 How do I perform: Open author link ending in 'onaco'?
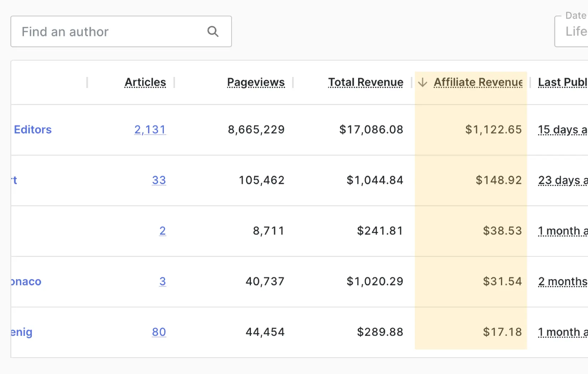coord(26,281)
